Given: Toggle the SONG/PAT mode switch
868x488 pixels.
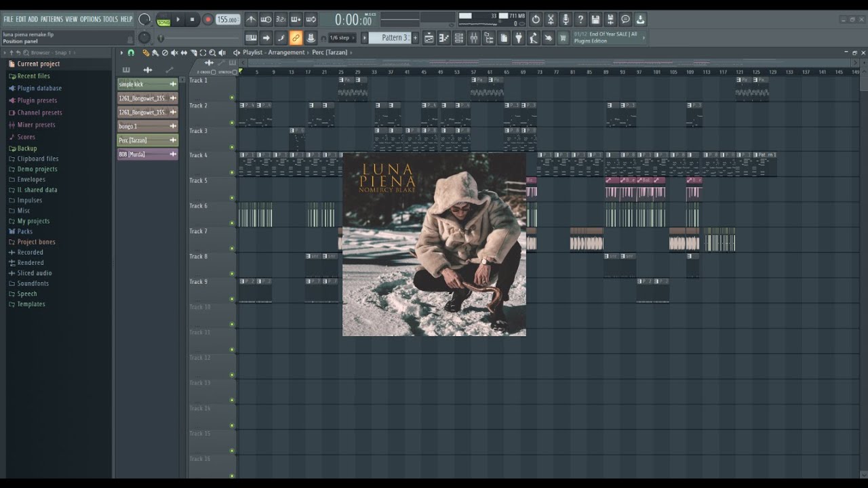Looking at the screenshot, I should (163, 20).
